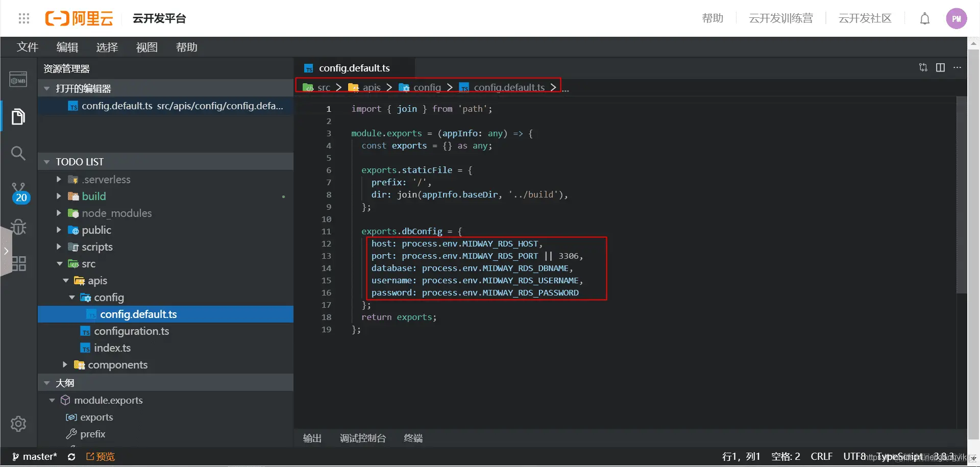Open the Search panel
Image resolution: width=980 pixels, height=467 pixels.
coord(18,153)
